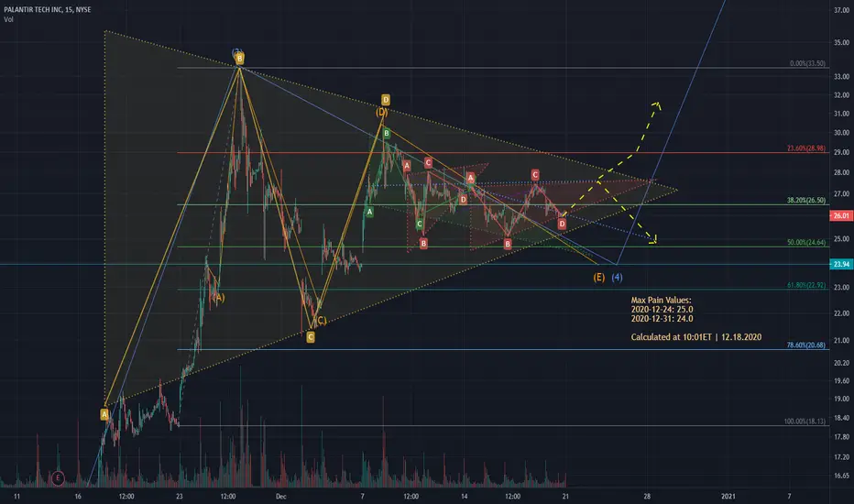Image resolution: width=854 pixels, height=504 pixels.
Task: Click the 2021 label on time axis
Action: point(728,497)
